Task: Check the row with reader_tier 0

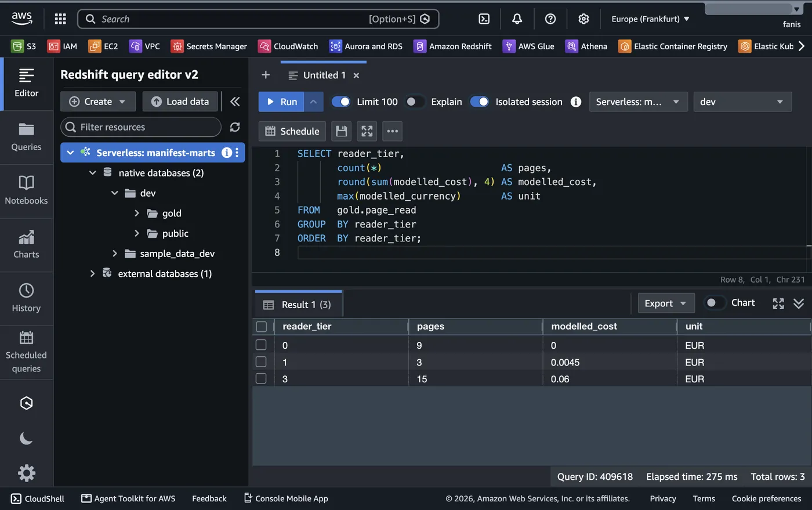Action: [x=261, y=345]
